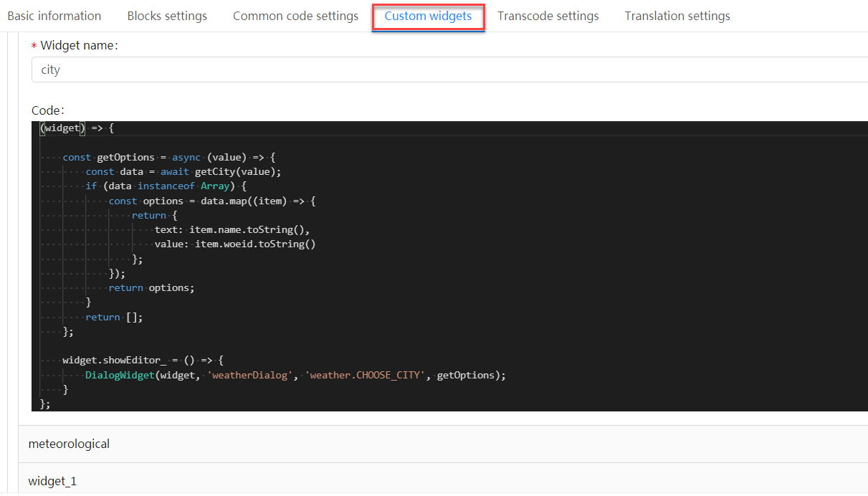Open the Translation settings tab

677,16
